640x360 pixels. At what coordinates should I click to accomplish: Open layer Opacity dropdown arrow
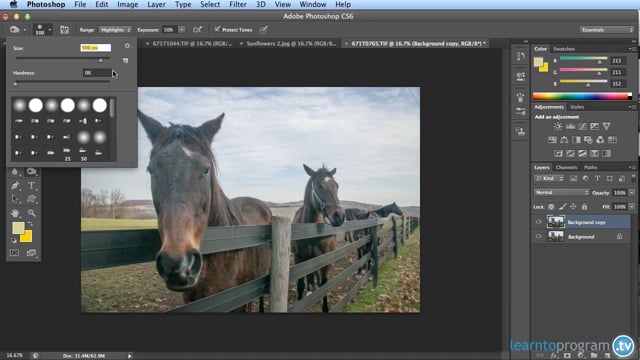click(632, 193)
